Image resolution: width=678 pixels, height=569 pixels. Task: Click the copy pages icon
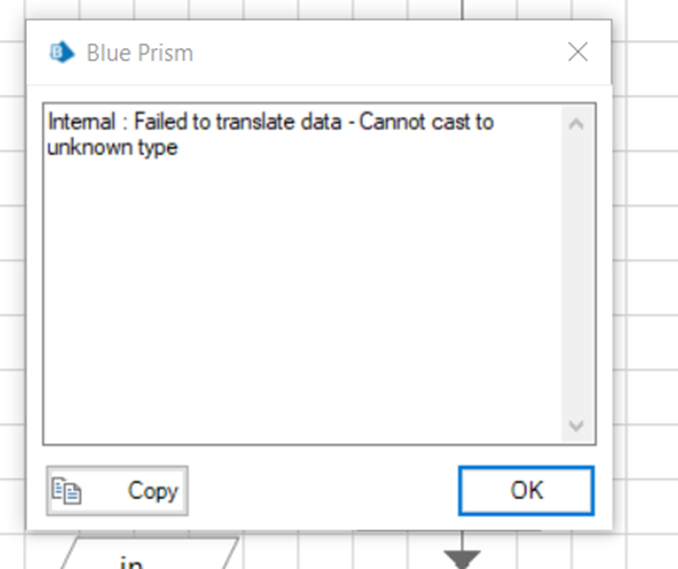[69, 491]
